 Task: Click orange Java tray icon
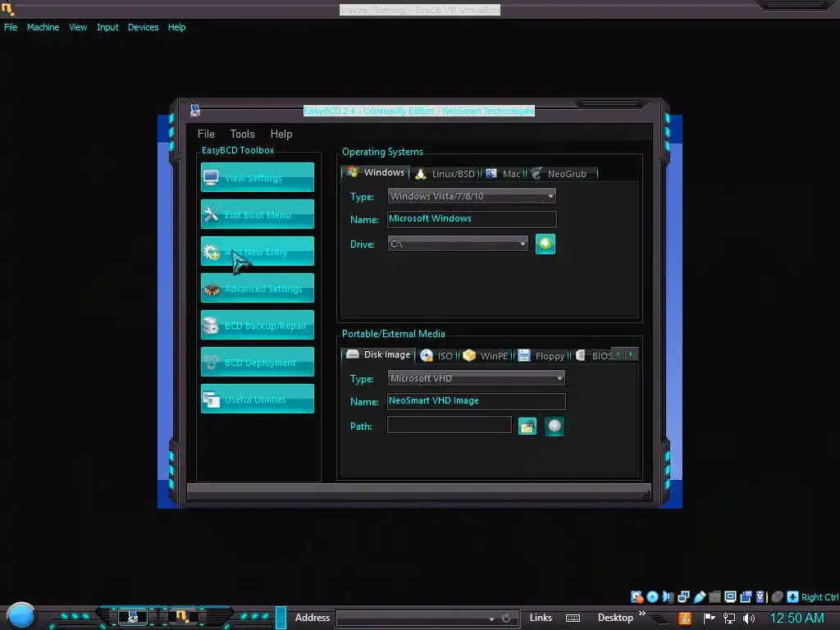(x=685, y=619)
